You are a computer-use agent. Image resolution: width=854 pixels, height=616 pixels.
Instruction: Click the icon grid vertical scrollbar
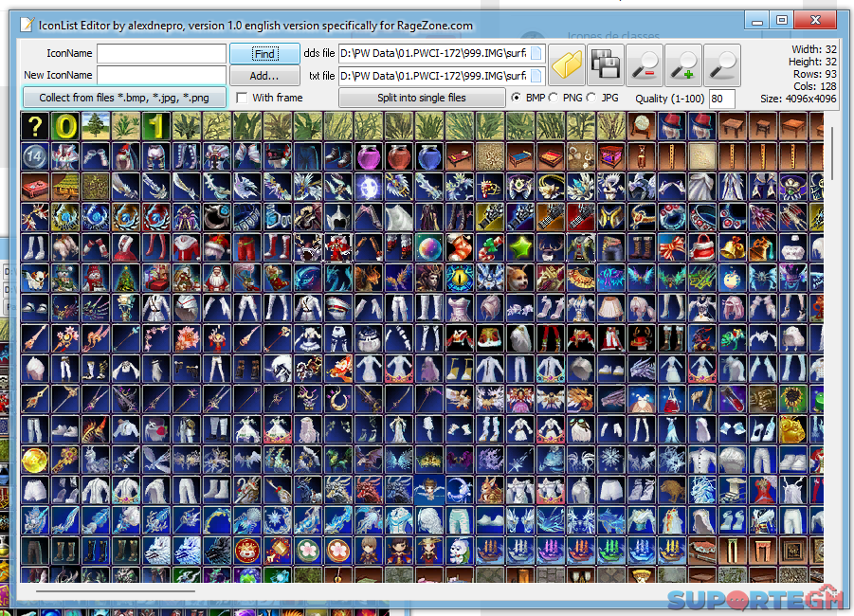[832, 154]
